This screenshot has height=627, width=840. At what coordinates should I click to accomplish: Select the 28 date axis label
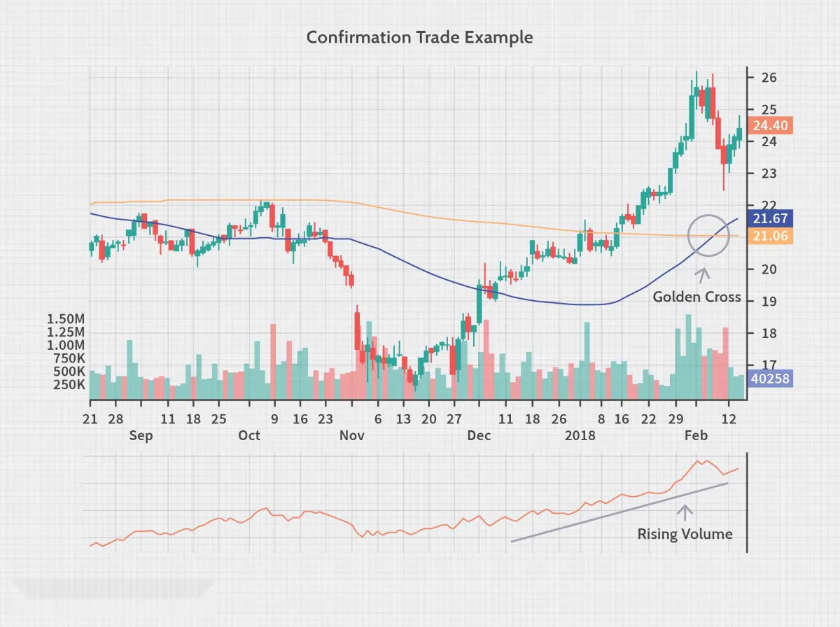click(x=115, y=419)
